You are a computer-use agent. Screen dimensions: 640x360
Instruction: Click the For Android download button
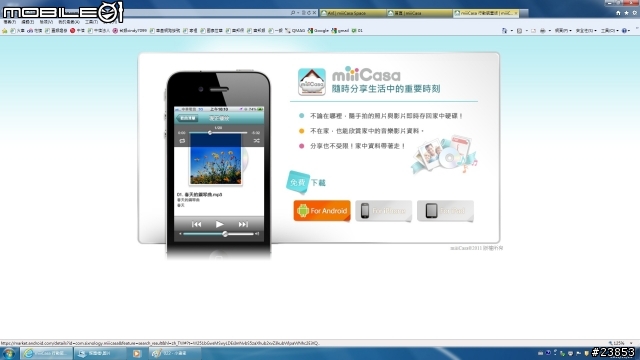[322, 211]
